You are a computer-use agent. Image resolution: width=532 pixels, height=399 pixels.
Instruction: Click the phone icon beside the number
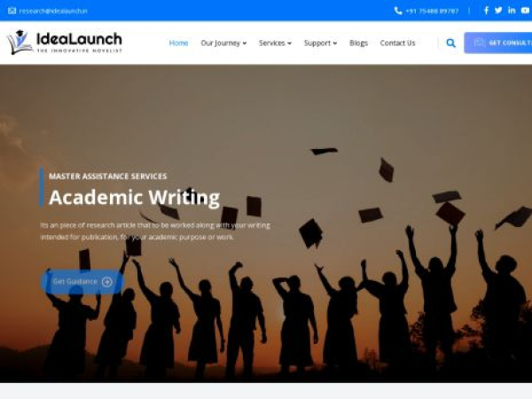(x=398, y=11)
